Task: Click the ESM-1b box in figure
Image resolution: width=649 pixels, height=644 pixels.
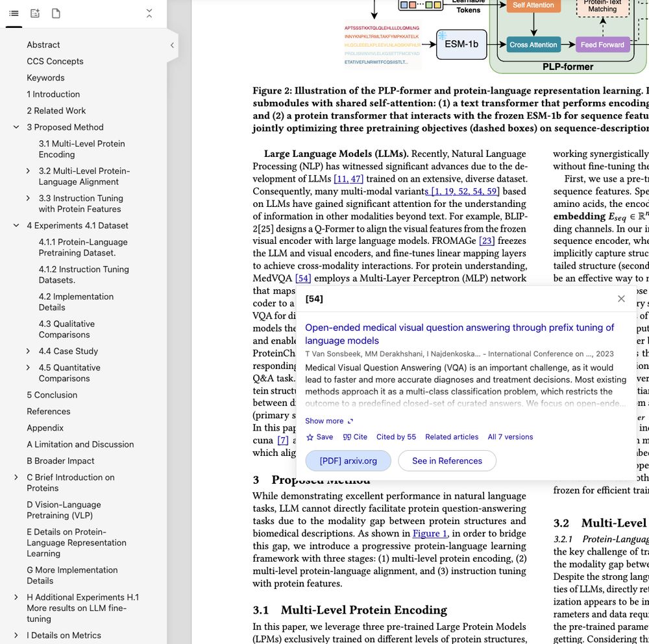Action: click(461, 45)
